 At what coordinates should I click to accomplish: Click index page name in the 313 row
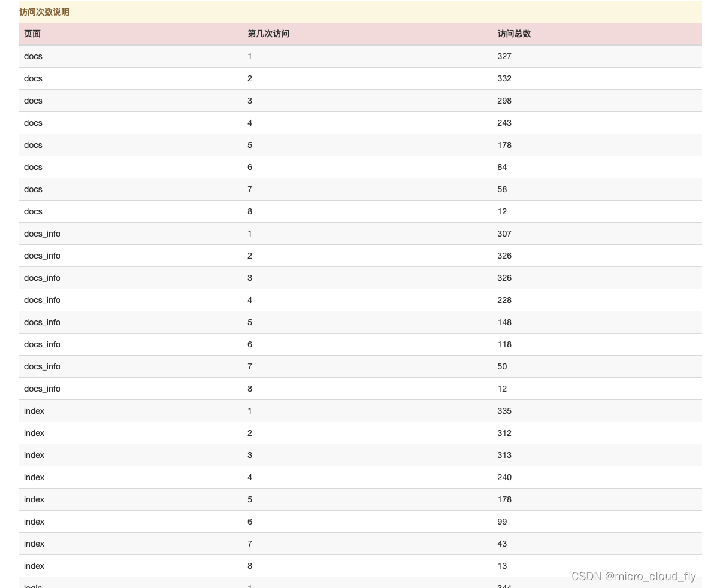coord(34,455)
